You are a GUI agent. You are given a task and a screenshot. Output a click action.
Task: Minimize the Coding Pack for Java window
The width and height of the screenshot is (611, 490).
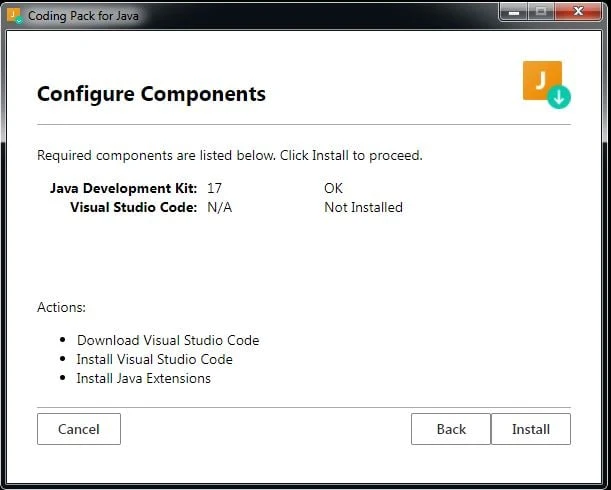tap(514, 12)
